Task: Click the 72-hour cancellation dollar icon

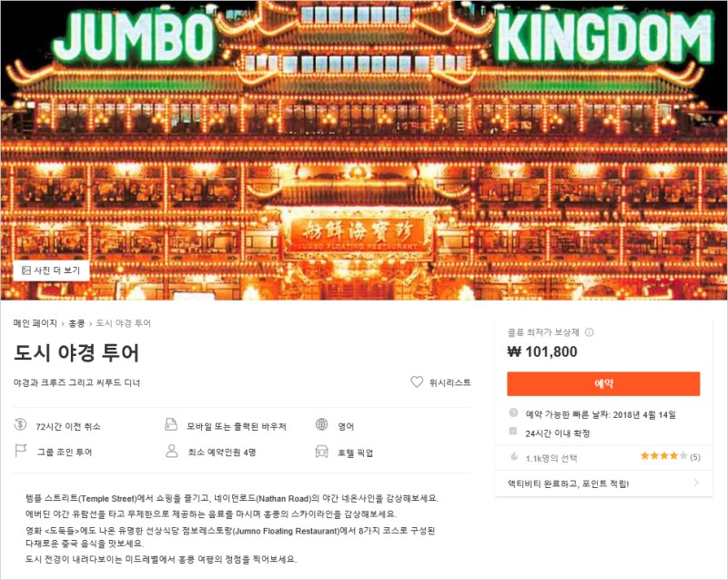Action: pos(20,424)
